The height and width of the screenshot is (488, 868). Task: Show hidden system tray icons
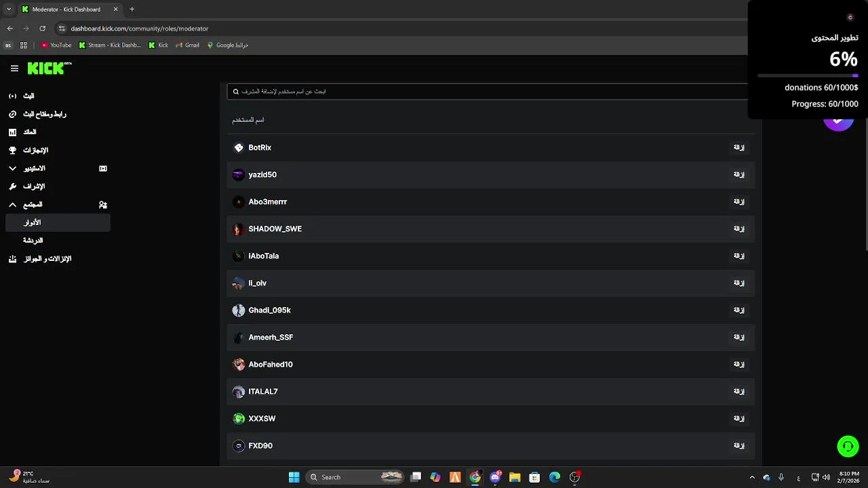point(751,477)
